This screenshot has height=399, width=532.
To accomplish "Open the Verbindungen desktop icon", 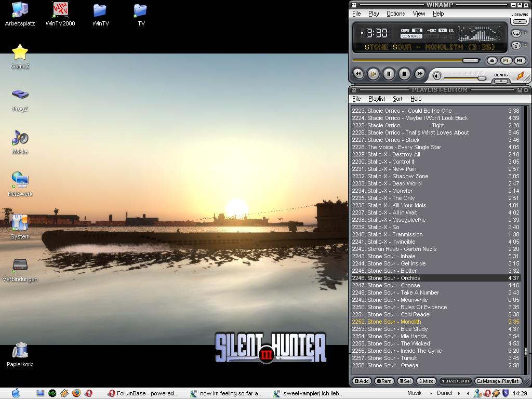I will tap(20, 270).
